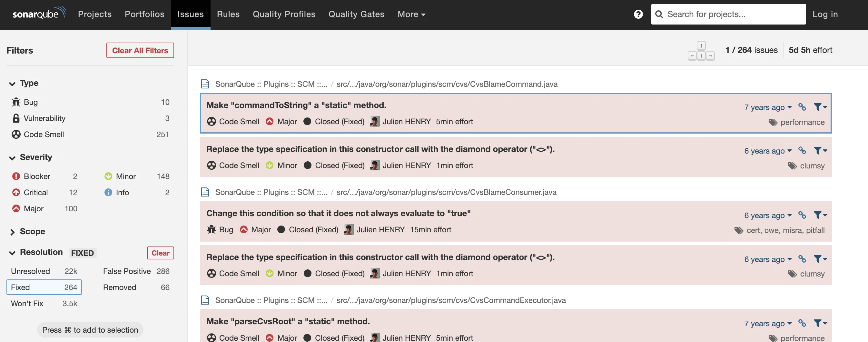This screenshot has width=868, height=342.
Task: Click the file icon beside CvsBlameCommand.java
Action: coord(204,84)
